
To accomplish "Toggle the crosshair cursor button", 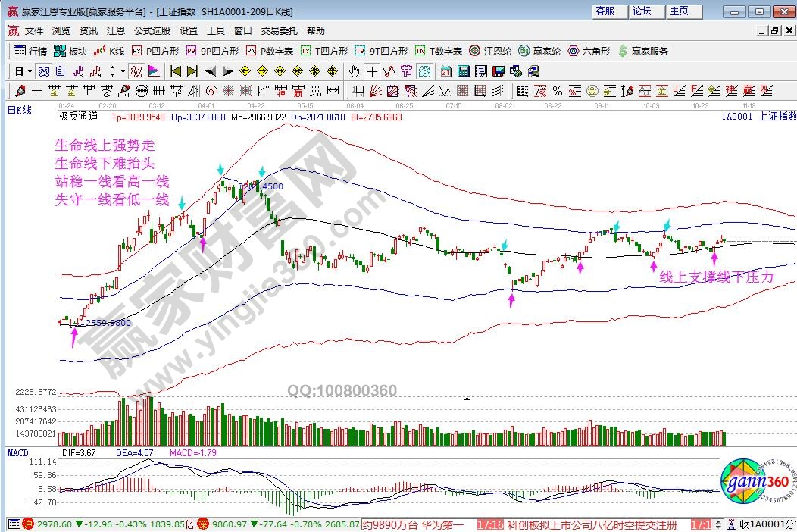I will [x=372, y=72].
